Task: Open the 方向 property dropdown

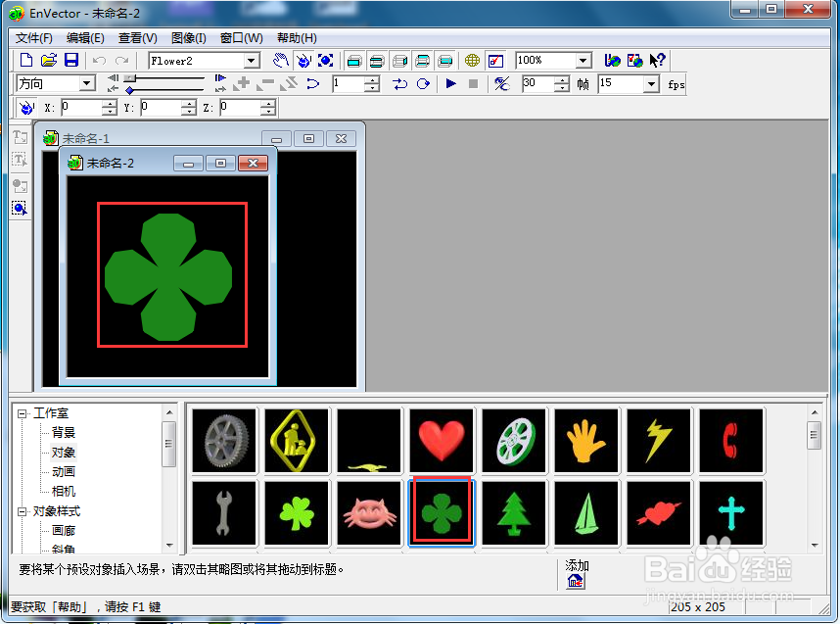Action: 86,83
